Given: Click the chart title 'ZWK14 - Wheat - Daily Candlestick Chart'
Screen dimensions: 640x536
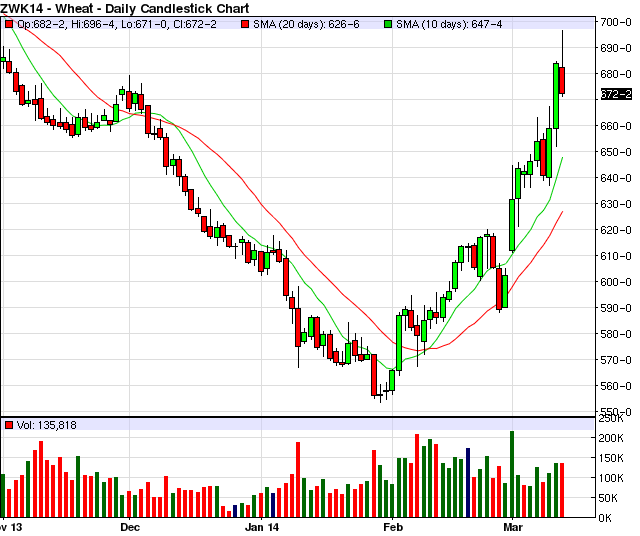Looking at the screenshot, I should [x=124, y=8].
